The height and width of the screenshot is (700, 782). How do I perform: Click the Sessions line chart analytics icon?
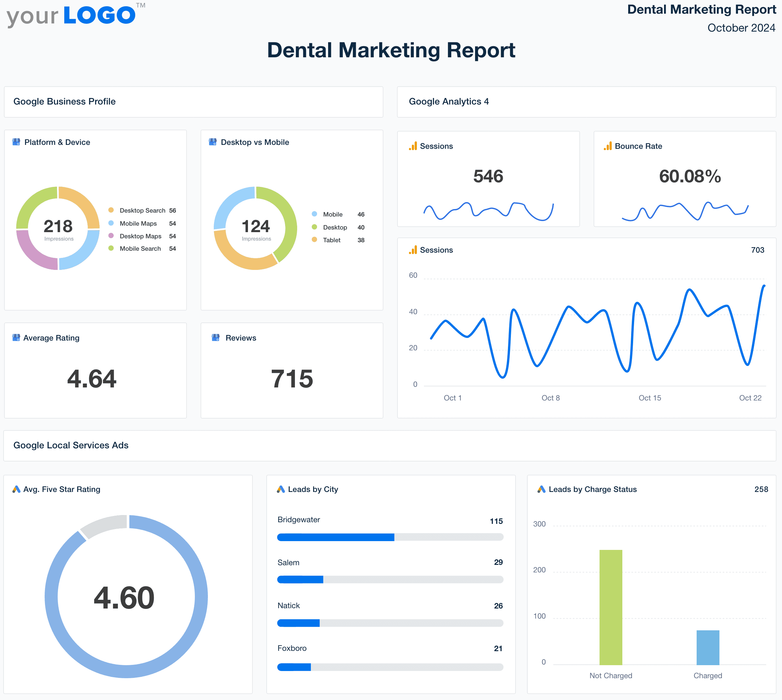coord(413,250)
